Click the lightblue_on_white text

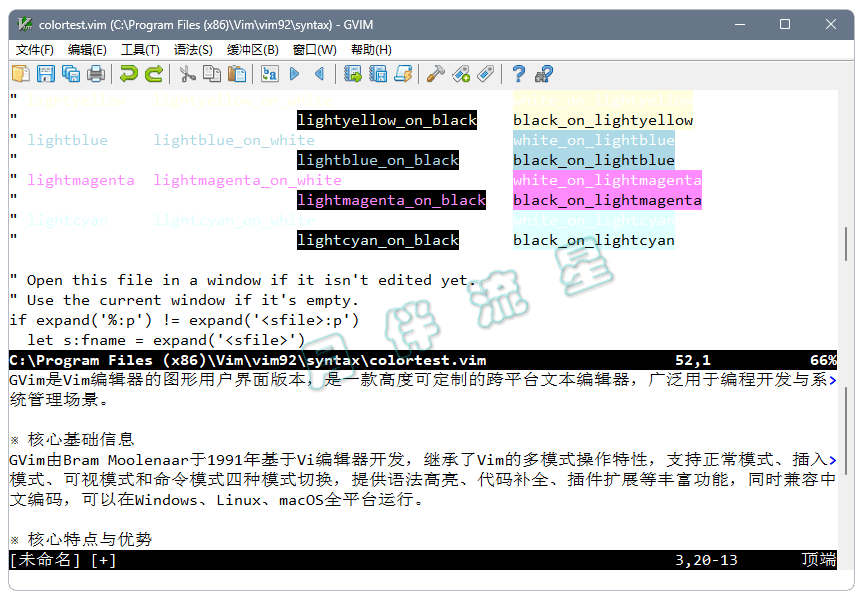click(234, 140)
